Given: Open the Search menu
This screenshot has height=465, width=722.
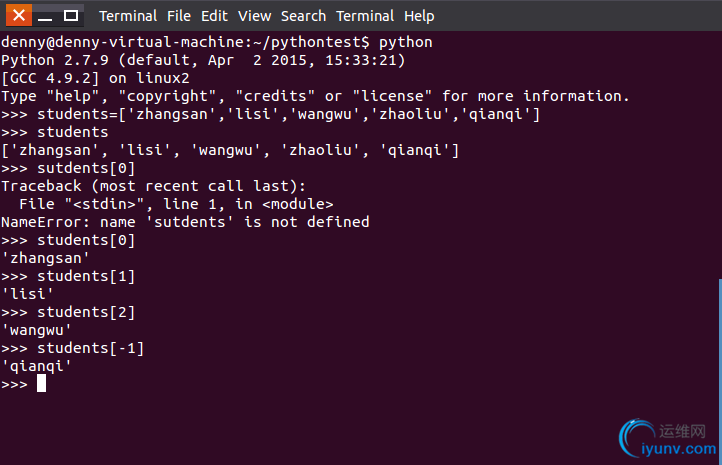Looking at the screenshot, I should click(303, 16).
